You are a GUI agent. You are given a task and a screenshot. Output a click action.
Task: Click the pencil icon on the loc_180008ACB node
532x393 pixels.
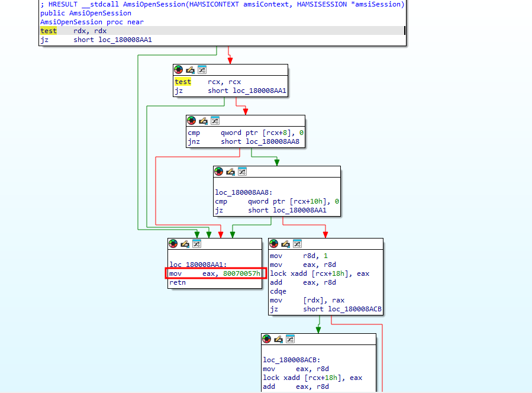(278, 339)
